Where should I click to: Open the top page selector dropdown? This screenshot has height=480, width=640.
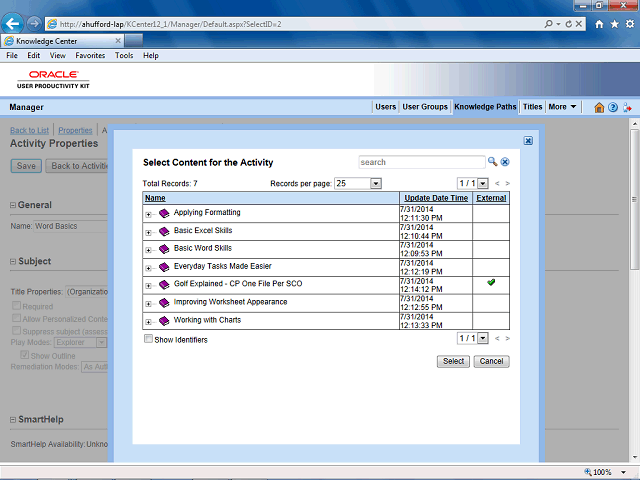point(483,184)
